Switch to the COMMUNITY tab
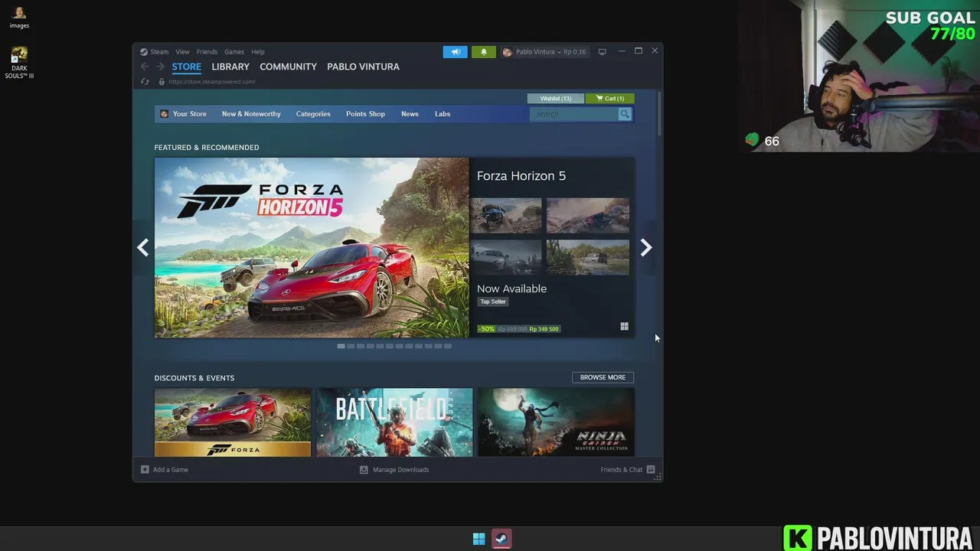980x551 pixels. pos(288,67)
